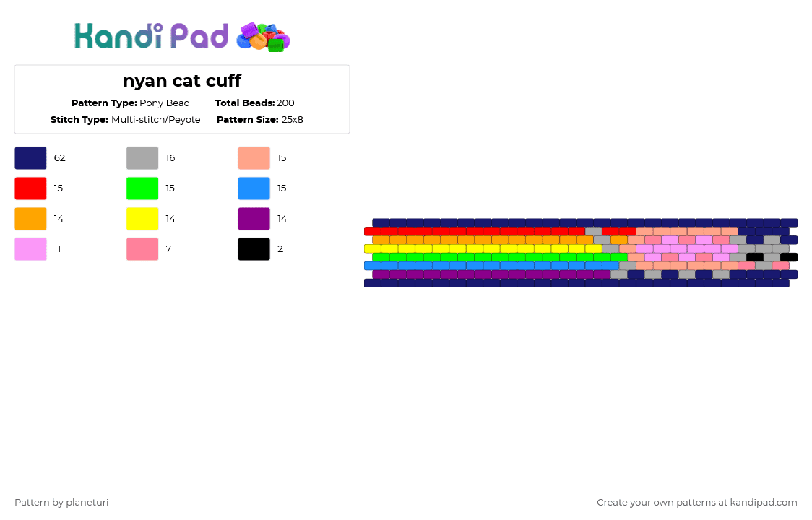Click the count 2 beside black swatch
812x520 pixels.
click(280, 249)
